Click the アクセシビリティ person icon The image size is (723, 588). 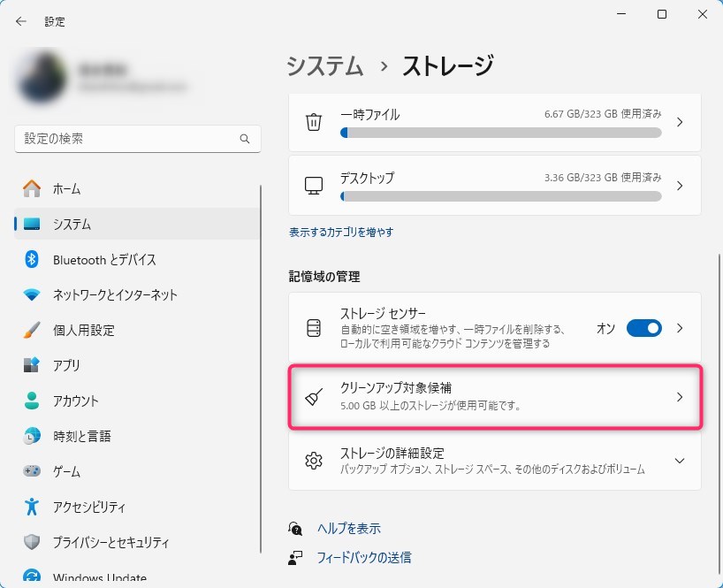click(x=32, y=507)
